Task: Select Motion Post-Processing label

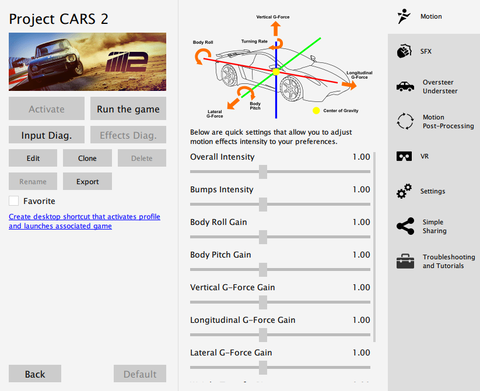Action: [x=448, y=122]
